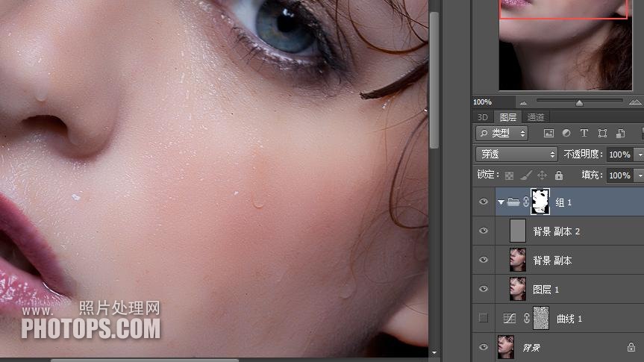Switch to the 3D tab
Image resolution: width=644 pixels, height=362 pixels.
[x=483, y=117]
